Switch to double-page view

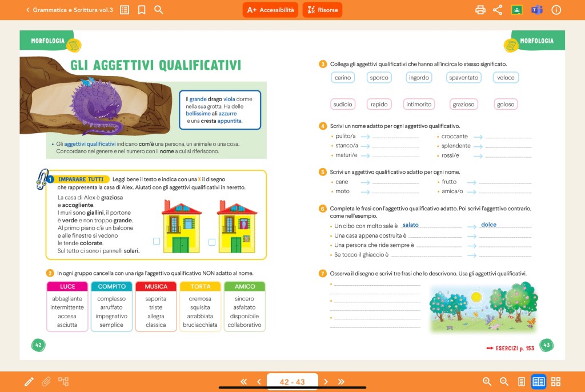coord(538,382)
